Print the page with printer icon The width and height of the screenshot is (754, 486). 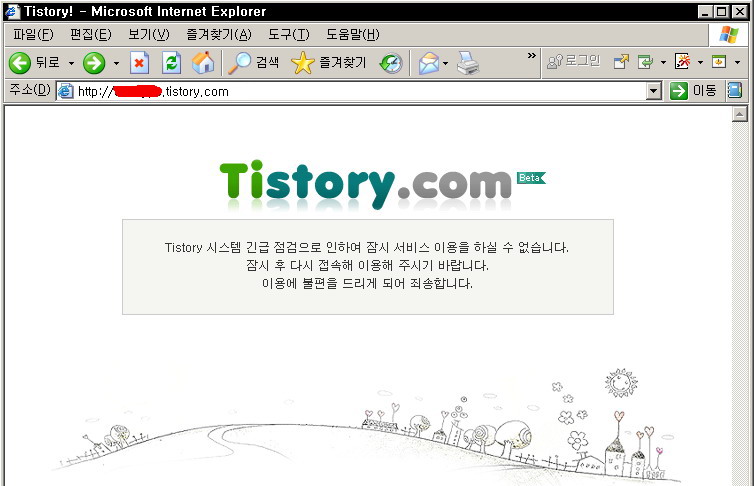tap(468, 63)
